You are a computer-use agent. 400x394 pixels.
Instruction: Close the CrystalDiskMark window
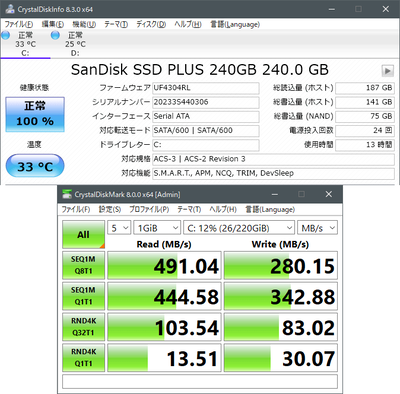329,194
